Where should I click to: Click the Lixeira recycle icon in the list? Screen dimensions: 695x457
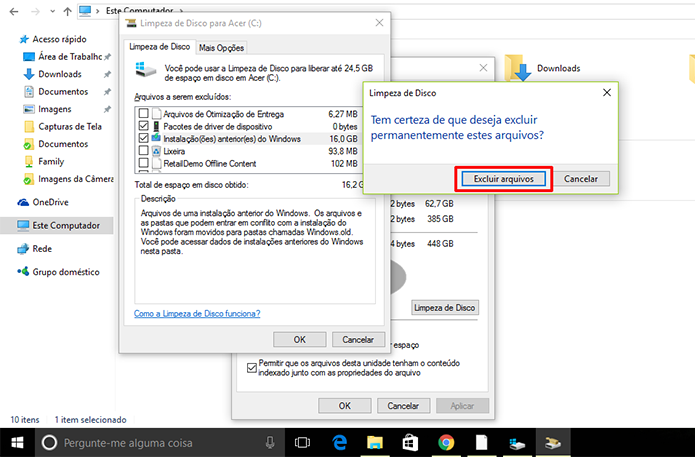(x=156, y=151)
